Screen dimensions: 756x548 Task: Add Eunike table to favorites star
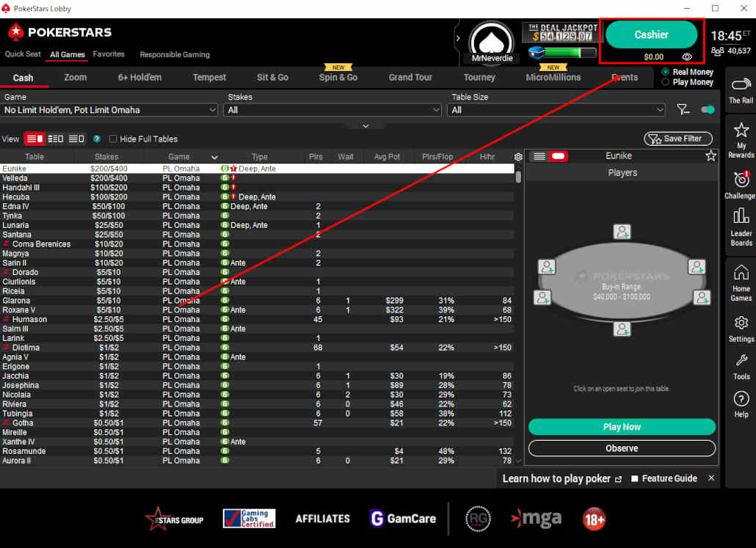click(x=710, y=156)
